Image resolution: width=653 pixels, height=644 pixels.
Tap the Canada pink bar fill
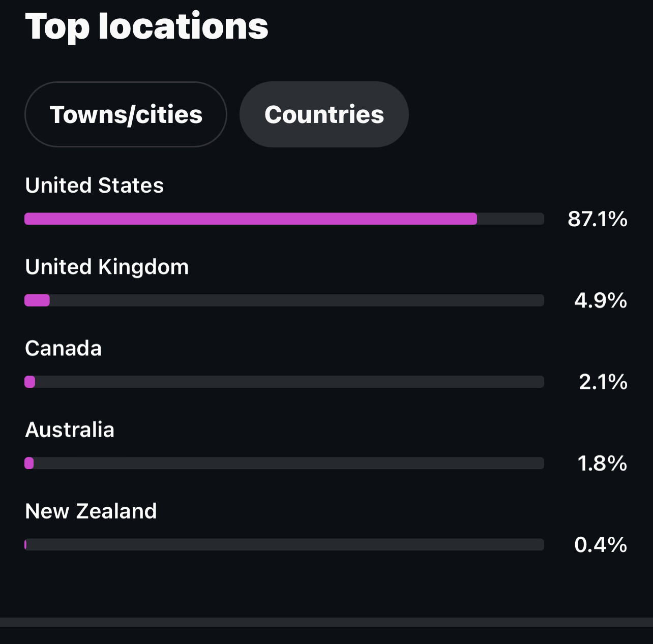[x=30, y=382]
